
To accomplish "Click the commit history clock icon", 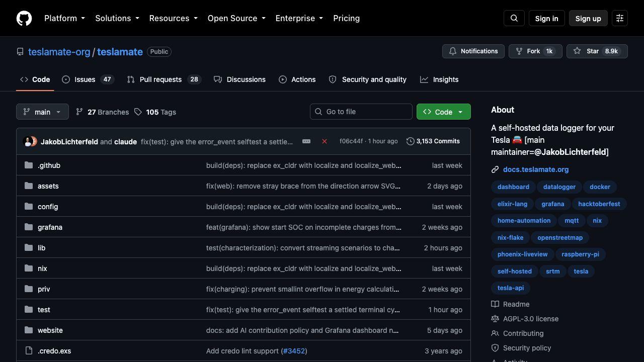I will coord(411,141).
